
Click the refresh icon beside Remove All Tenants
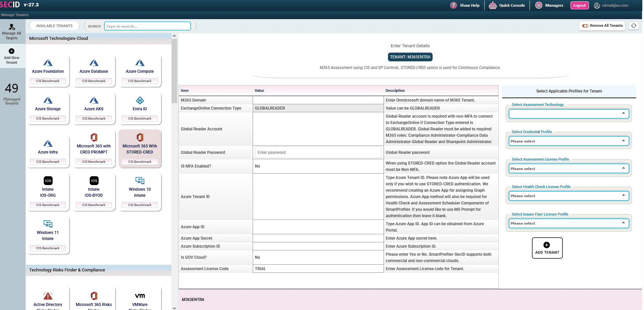click(x=634, y=26)
